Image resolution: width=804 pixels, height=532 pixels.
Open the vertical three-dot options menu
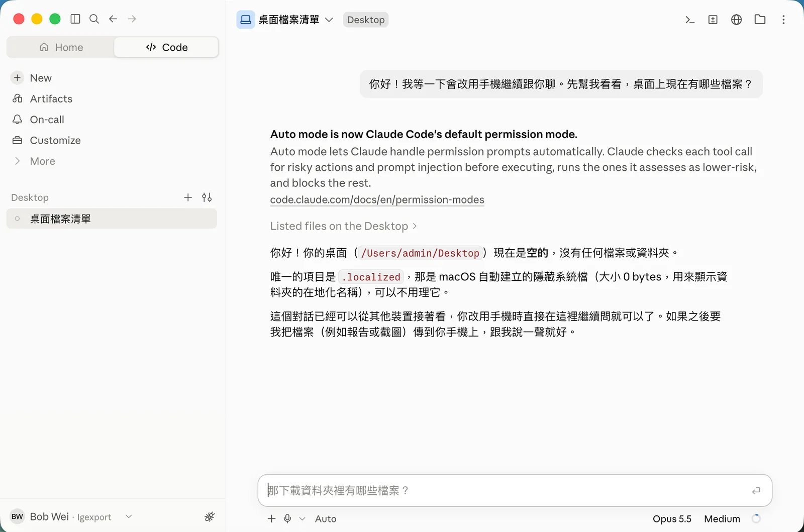(783, 20)
